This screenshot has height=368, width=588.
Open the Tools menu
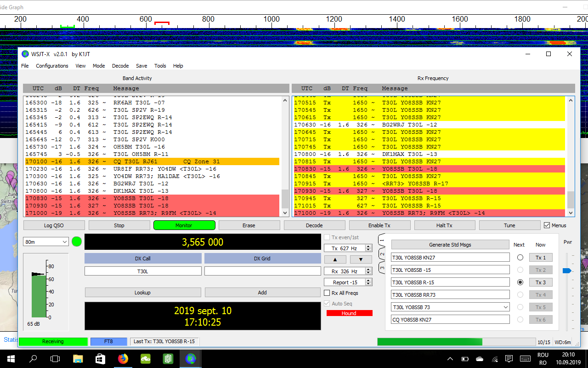point(160,66)
